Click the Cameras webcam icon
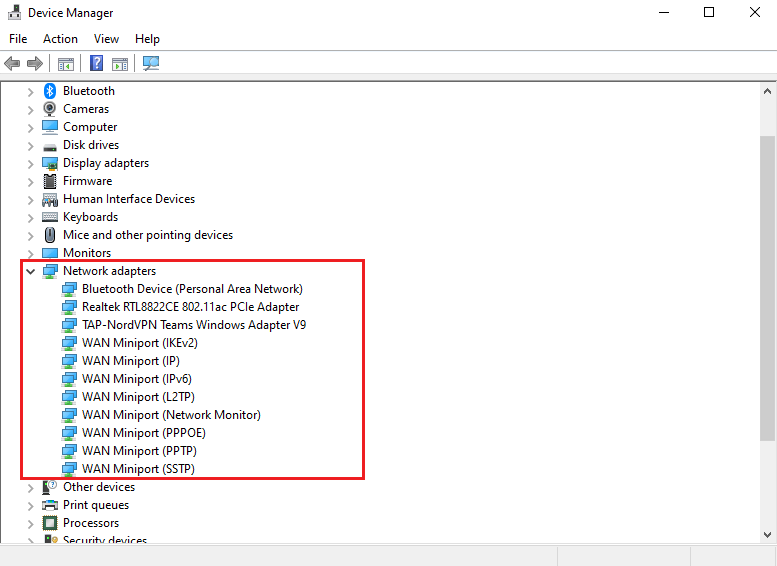This screenshot has width=777, height=566. point(50,109)
